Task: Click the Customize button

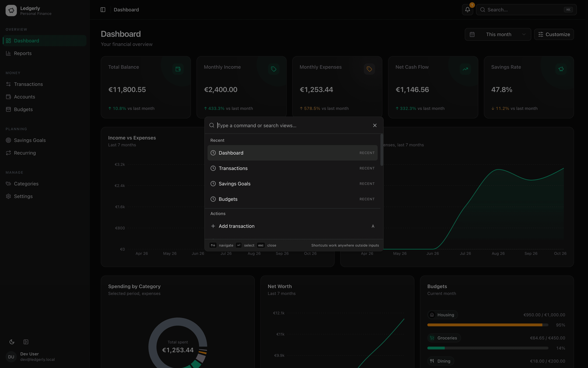Action: point(554,35)
